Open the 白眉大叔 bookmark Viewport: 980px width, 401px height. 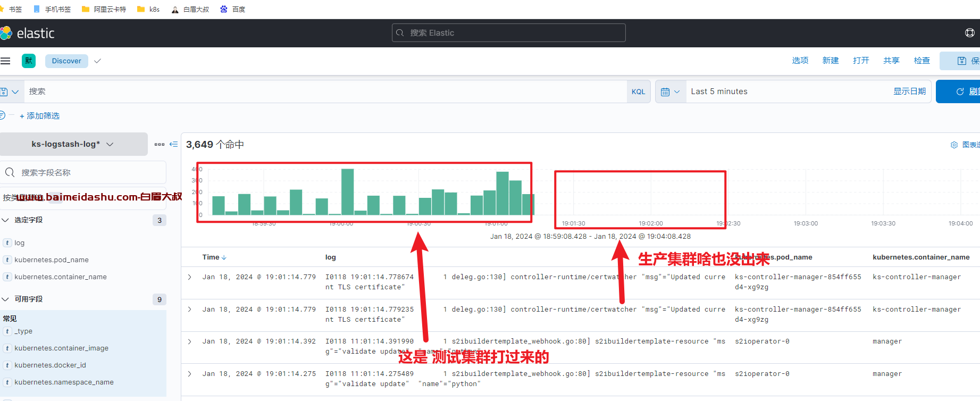(190, 9)
